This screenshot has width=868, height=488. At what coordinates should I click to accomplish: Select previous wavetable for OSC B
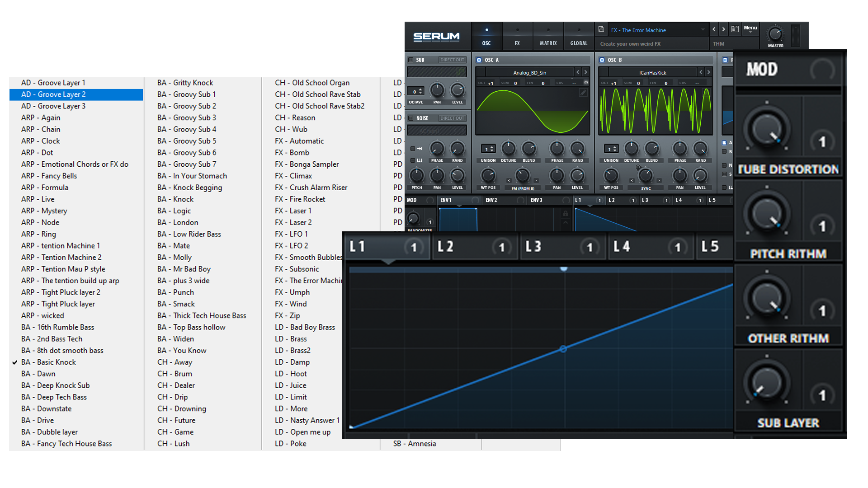click(x=701, y=72)
